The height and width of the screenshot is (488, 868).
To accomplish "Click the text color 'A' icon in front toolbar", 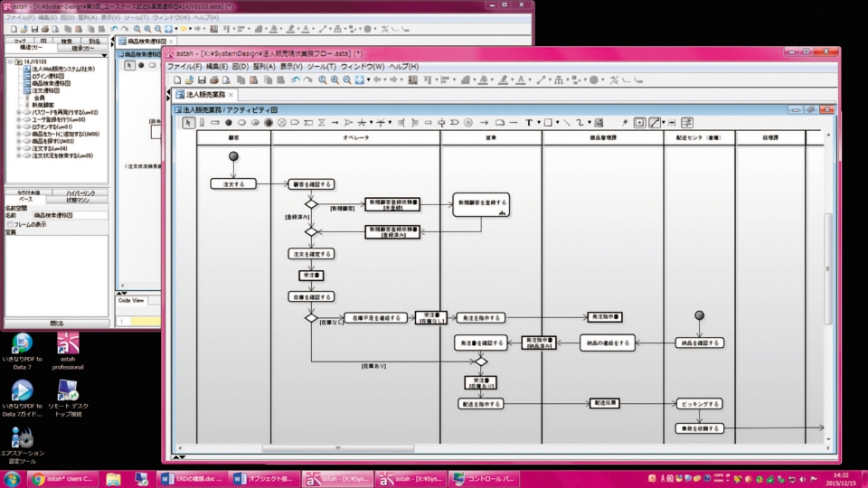I will [x=521, y=80].
